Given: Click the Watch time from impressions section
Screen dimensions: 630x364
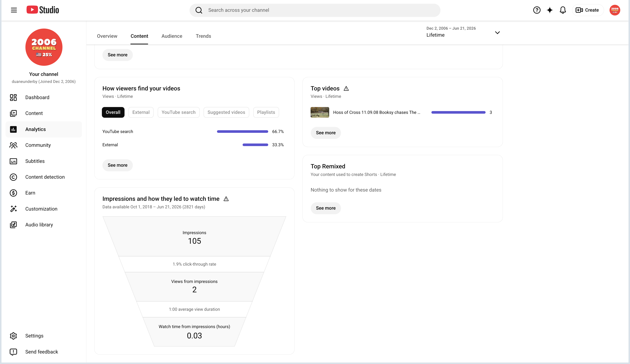Looking at the screenshot, I should click(x=195, y=332).
